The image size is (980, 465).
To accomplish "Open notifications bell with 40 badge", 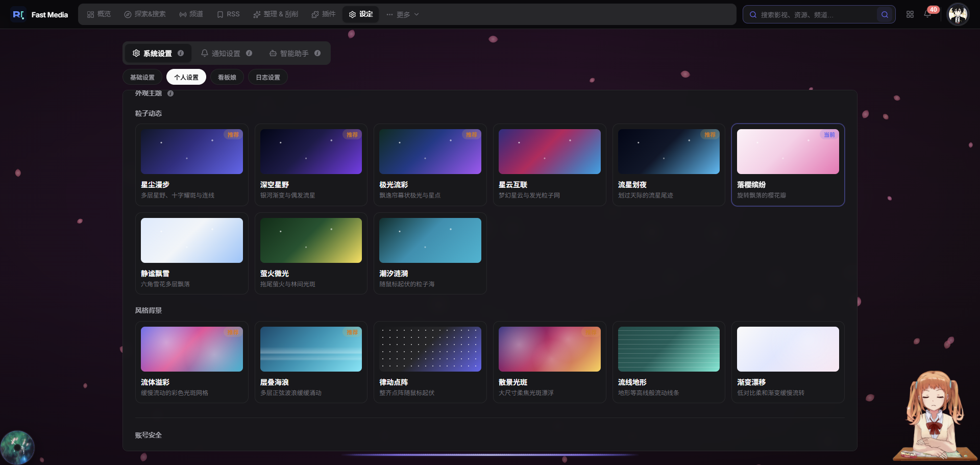I will point(927,14).
